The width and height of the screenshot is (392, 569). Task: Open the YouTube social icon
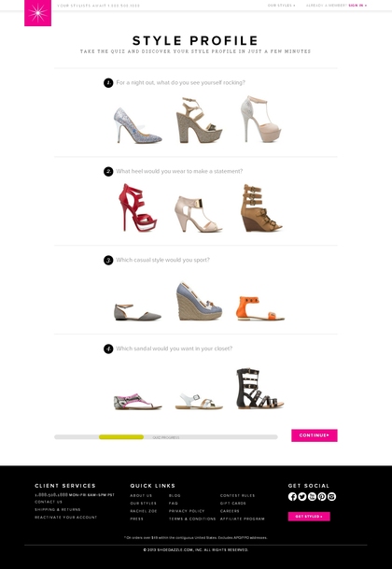pyautogui.click(x=312, y=497)
